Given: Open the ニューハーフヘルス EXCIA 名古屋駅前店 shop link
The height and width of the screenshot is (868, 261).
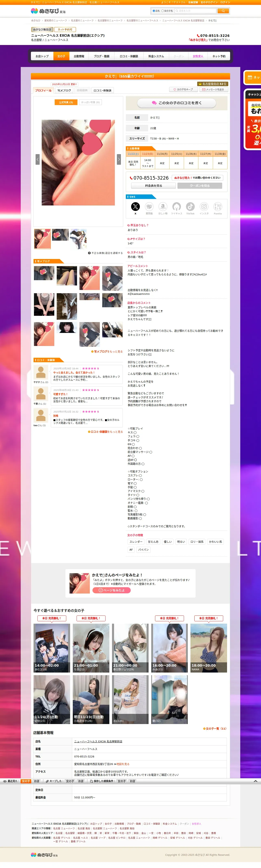Looking at the screenshot, I should pos(98,741).
